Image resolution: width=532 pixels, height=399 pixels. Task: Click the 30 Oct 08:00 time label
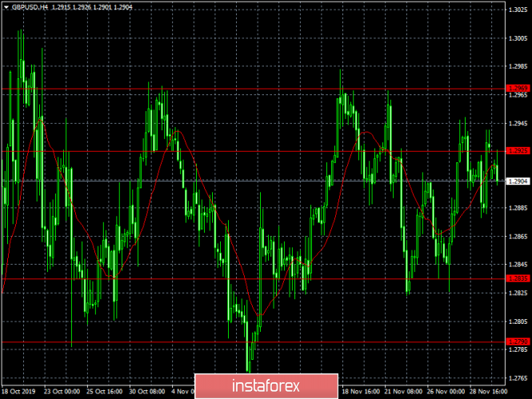(x=148, y=393)
